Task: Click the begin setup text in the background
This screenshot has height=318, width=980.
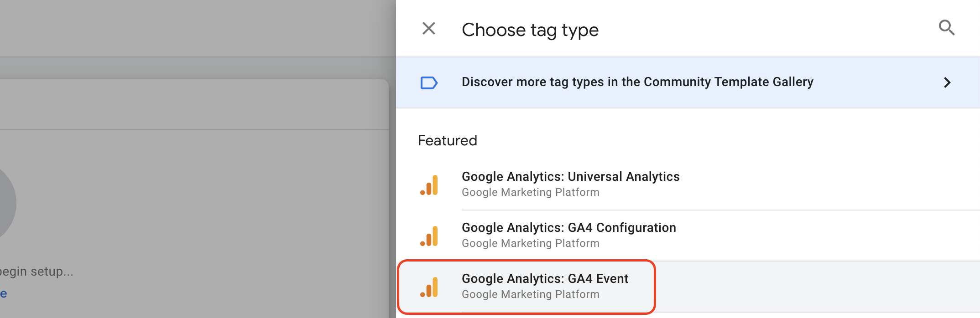Action: [36, 272]
